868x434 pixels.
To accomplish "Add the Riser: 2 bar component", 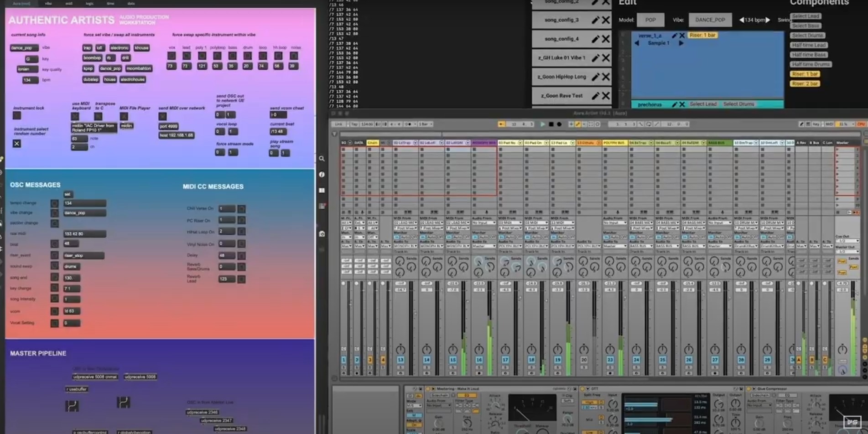I will (x=805, y=84).
